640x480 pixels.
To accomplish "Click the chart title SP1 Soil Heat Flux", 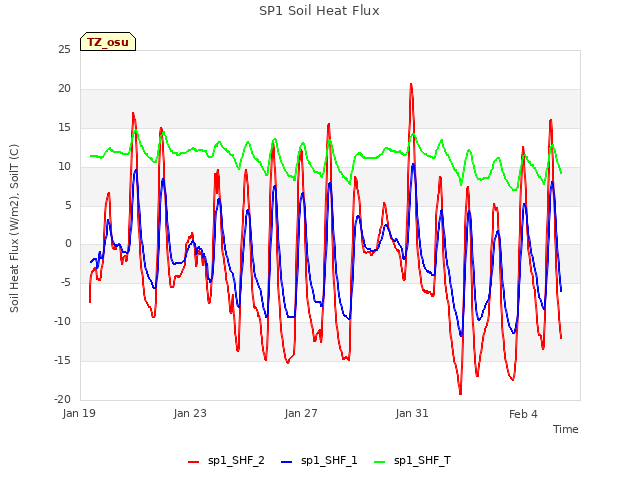I will point(319,11).
